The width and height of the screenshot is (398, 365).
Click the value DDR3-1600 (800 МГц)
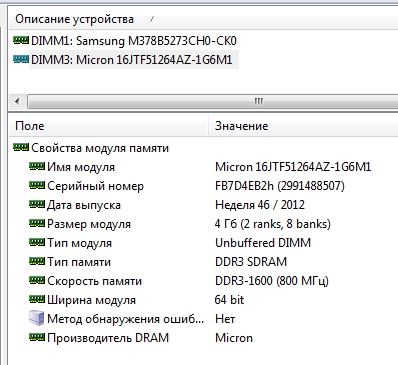[272, 281]
